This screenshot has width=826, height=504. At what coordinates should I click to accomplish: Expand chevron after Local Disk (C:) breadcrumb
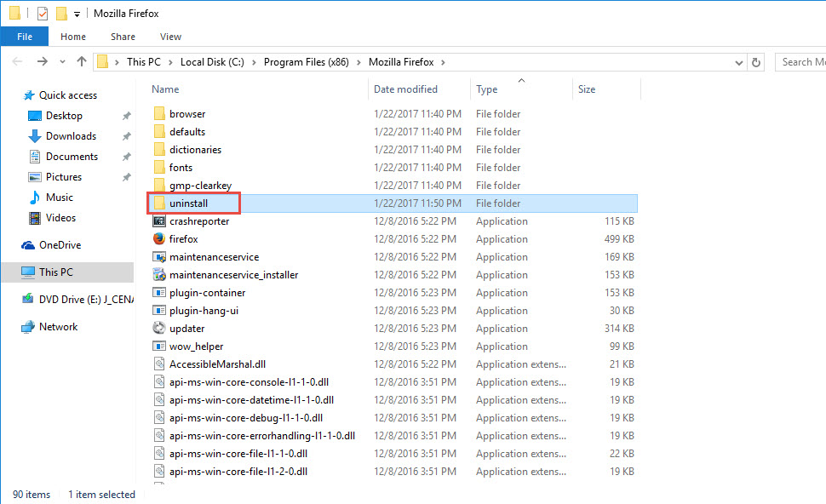pos(254,62)
